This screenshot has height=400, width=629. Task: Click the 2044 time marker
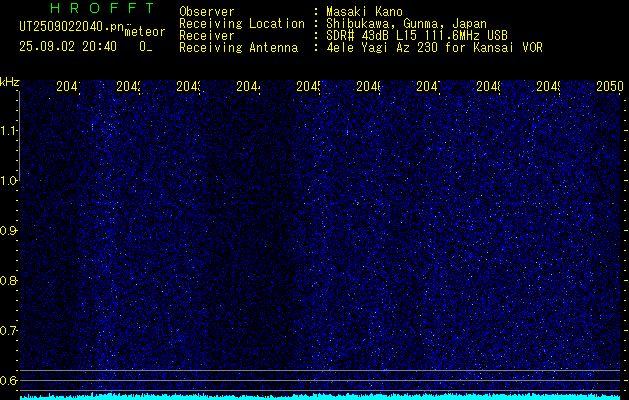click(x=248, y=86)
